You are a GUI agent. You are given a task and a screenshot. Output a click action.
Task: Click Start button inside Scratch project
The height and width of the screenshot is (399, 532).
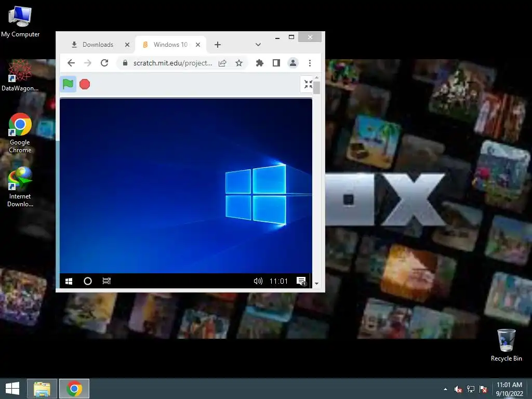[69, 281]
